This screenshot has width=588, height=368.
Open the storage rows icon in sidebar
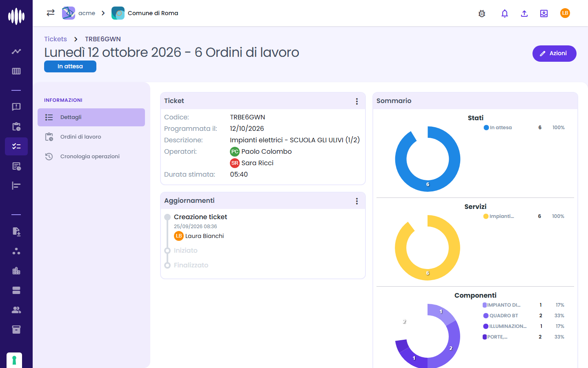[x=16, y=290]
